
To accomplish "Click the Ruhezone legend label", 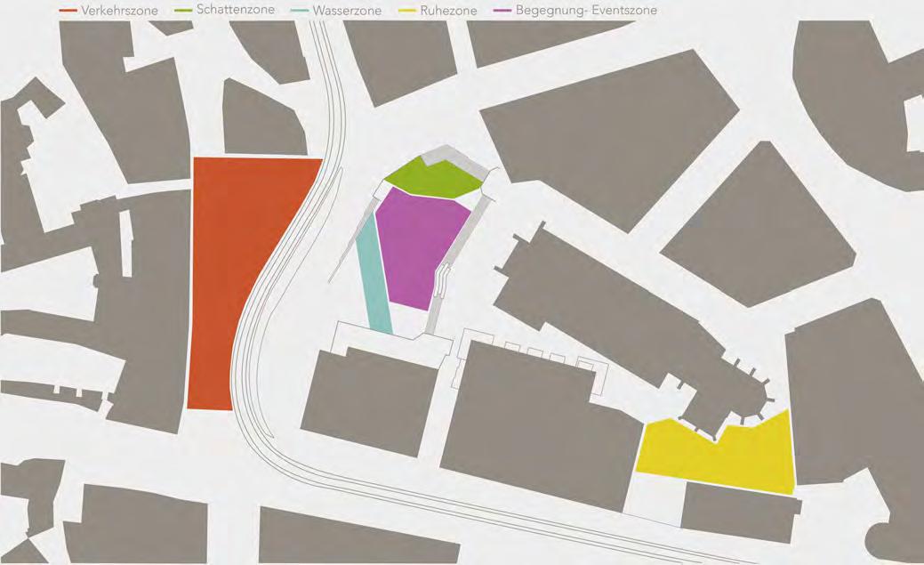I will 448,11.
